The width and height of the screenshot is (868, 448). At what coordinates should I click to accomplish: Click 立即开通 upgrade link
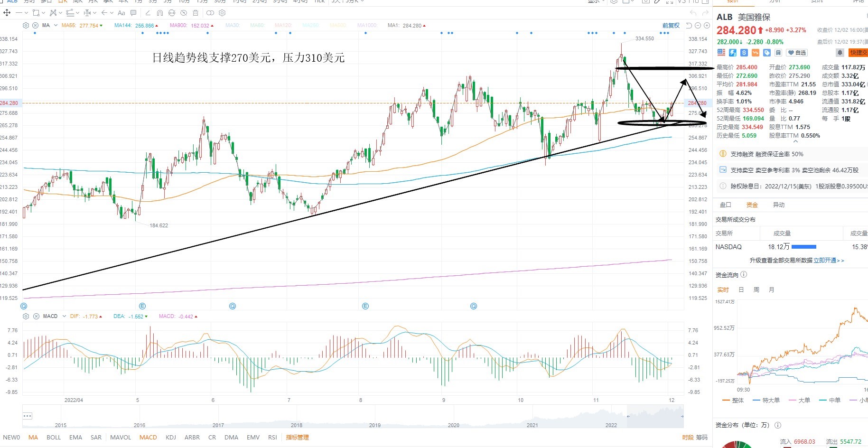click(x=829, y=260)
